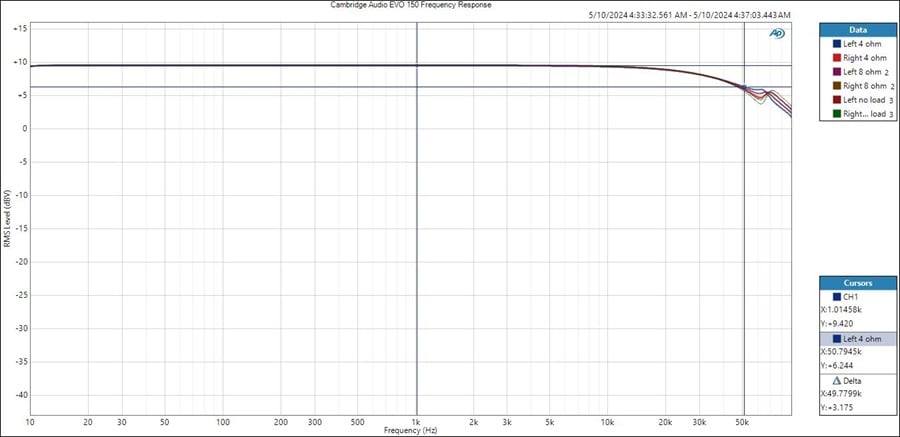Click the CH1 blue square in Cursors panel
Image resolution: width=900 pixels, height=437 pixels.
[x=836, y=297]
